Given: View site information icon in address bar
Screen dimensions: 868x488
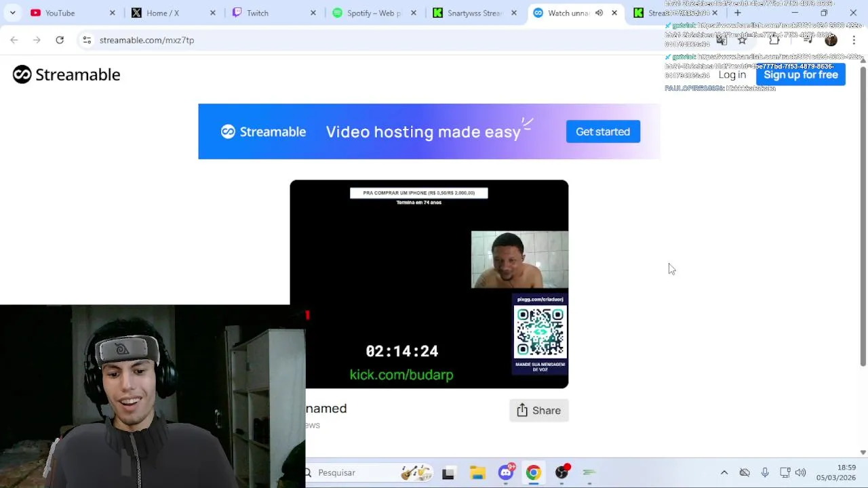Looking at the screenshot, I should tap(87, 40).
